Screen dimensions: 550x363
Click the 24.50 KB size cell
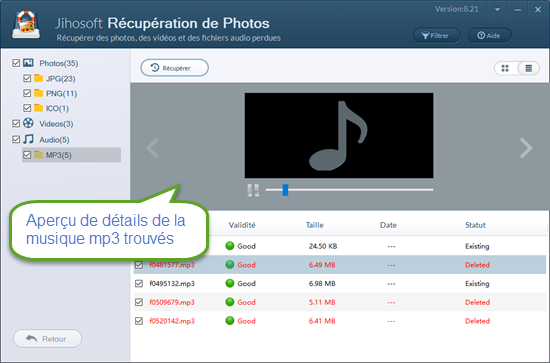[x=323, y=246]
